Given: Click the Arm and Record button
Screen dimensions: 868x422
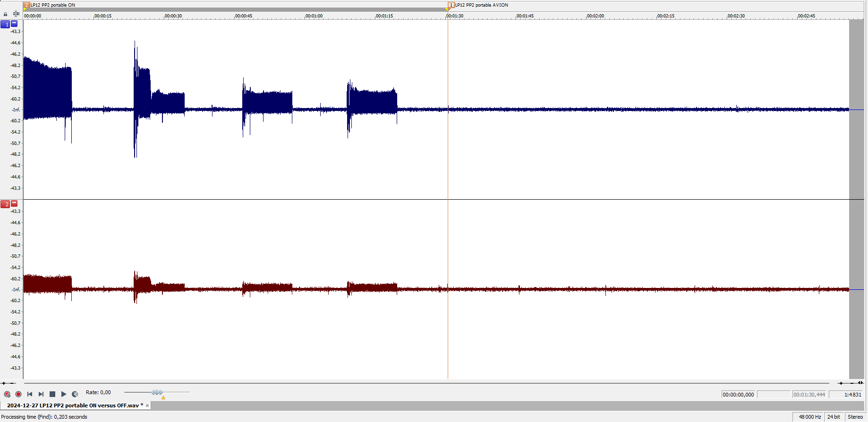Looking at the screenshot, I should (x=7, y=394).
